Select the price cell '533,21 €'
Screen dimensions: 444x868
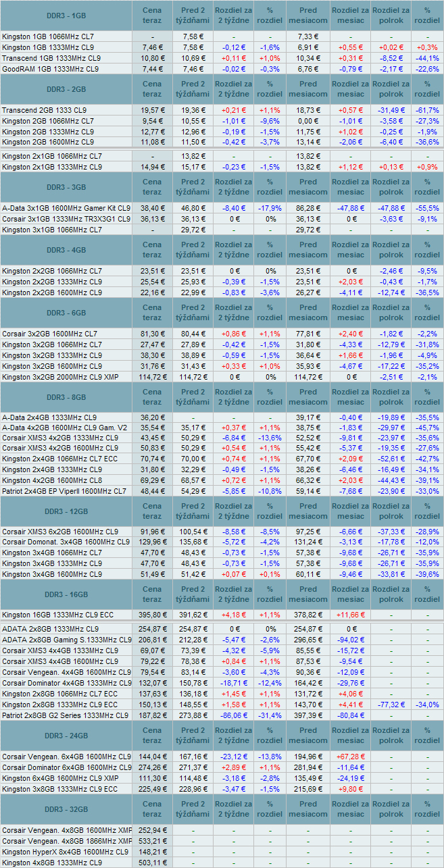[x=152, y=841]
